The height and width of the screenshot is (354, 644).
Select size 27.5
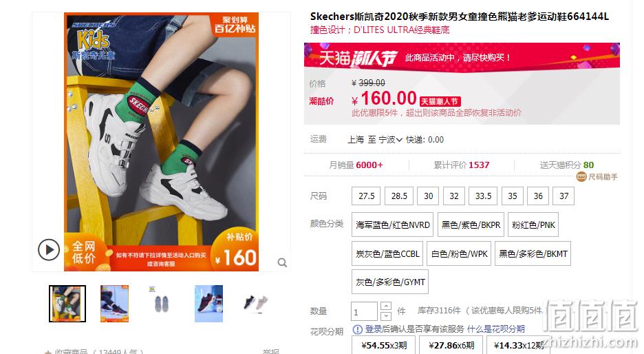pos(366,196)
